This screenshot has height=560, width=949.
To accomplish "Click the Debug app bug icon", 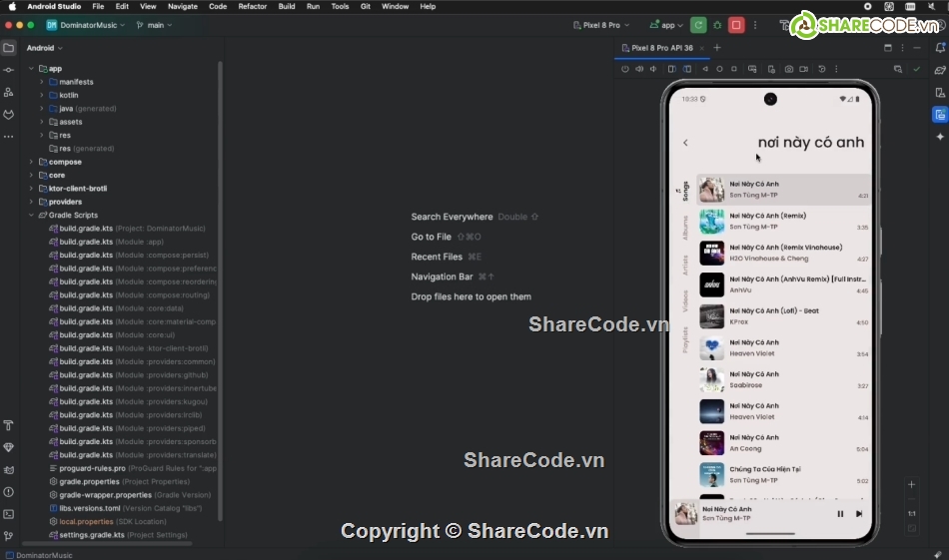I will (x=717, y=25).
